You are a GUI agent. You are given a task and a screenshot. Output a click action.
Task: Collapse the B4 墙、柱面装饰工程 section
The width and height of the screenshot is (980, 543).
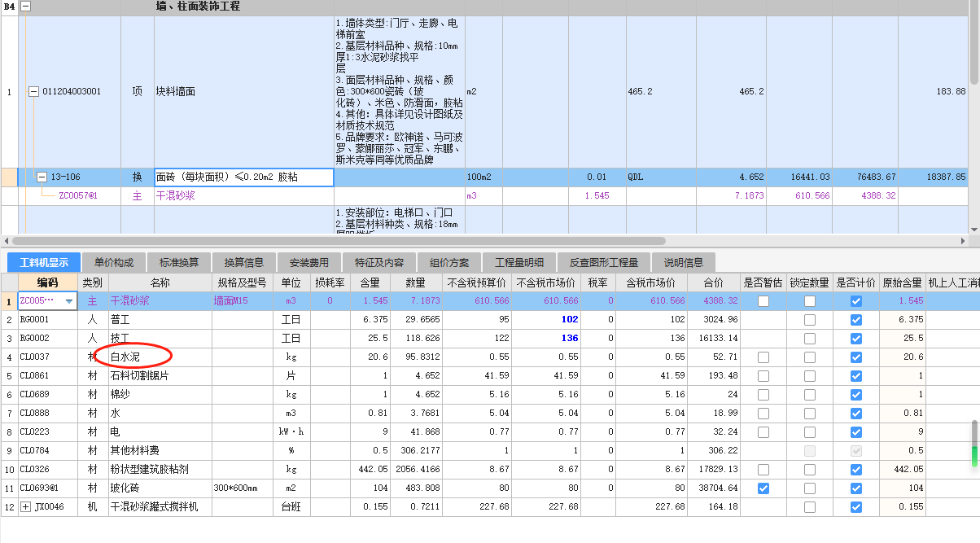(25, 6)
